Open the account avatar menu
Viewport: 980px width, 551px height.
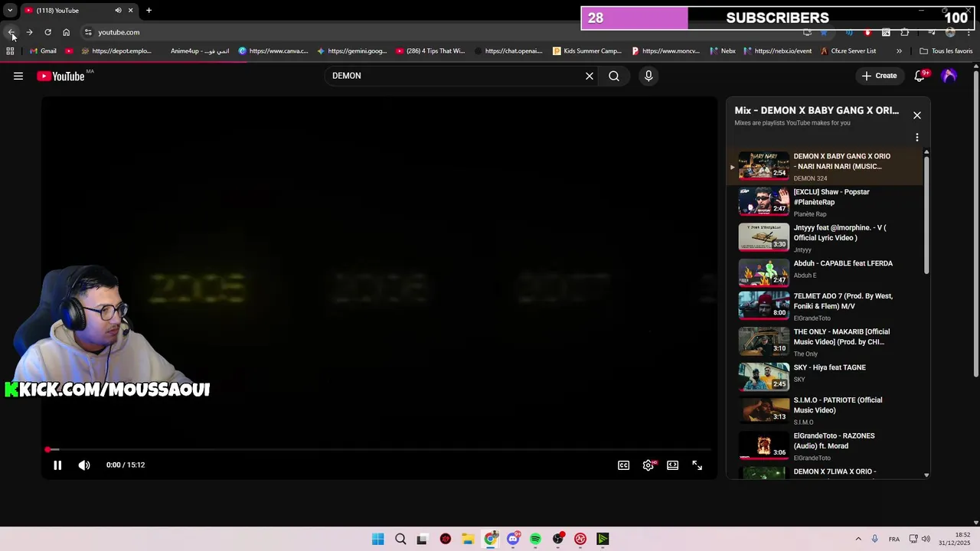coord(949,76)
